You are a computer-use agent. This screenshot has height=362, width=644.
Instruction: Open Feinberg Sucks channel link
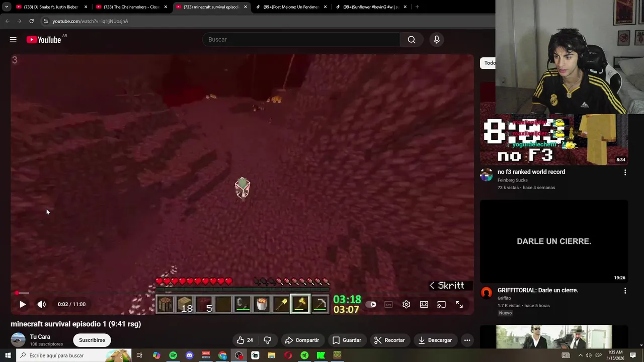(512, 180)
